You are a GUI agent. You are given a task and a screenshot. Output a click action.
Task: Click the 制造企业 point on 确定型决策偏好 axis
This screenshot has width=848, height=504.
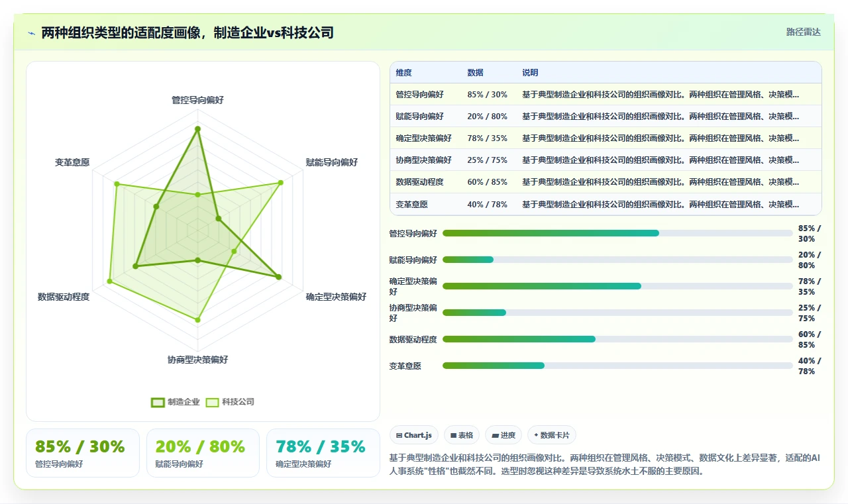coord(278,277)
